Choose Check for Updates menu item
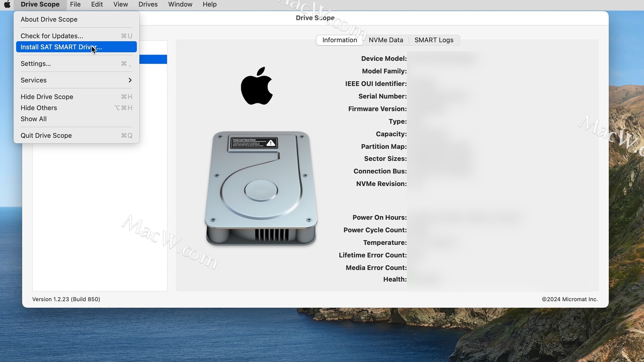Image resolution: width=644 pixels, height=362 pixels. pos(52,36)
